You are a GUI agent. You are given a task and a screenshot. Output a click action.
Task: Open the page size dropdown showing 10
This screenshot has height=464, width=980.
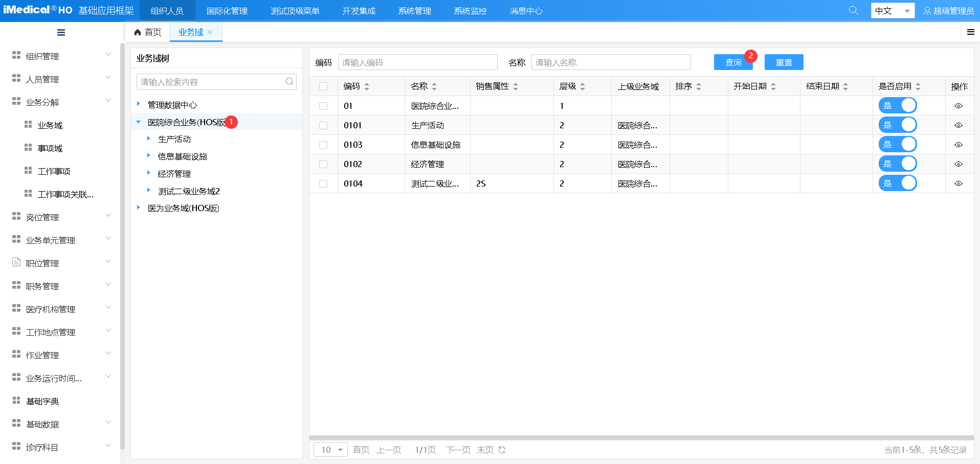[x=329, y=450]
